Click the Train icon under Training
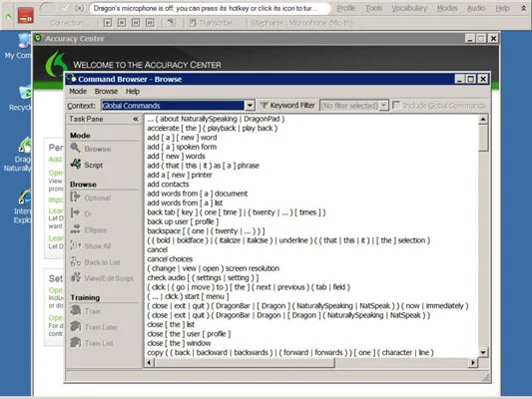This screenshot has width=532, height=399. pos(75,310)
